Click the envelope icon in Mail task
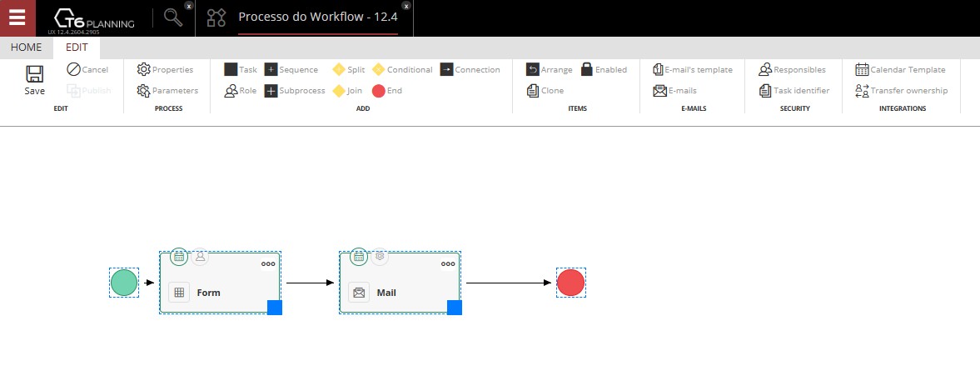This screenshot has height=381, width=980. (359, 292)
